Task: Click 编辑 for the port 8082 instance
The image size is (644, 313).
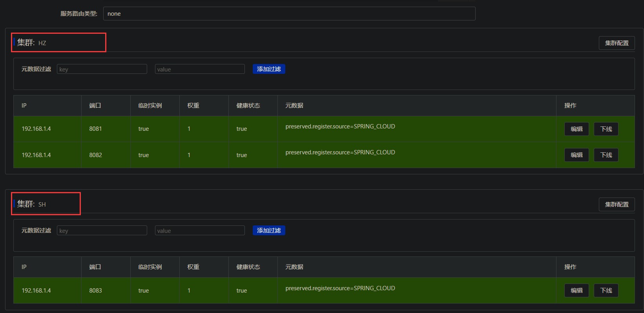Action: coord(576,155)
